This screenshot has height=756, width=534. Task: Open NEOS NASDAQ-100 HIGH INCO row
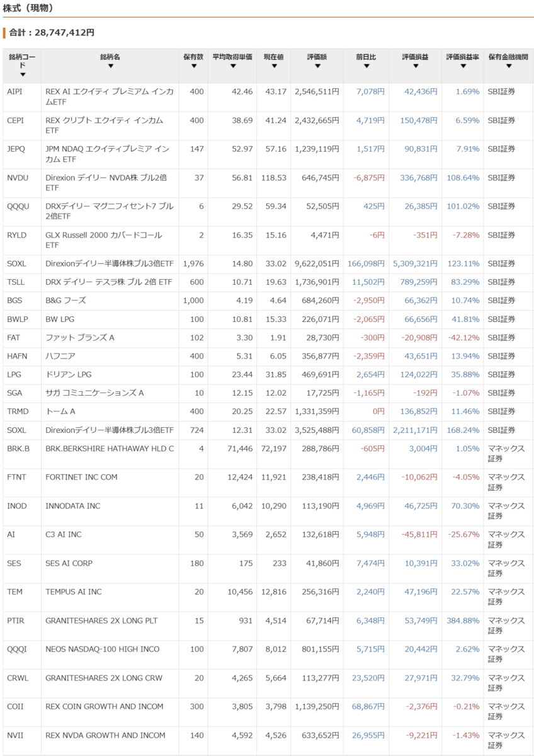pyautogui.click(x=267, y=655)
